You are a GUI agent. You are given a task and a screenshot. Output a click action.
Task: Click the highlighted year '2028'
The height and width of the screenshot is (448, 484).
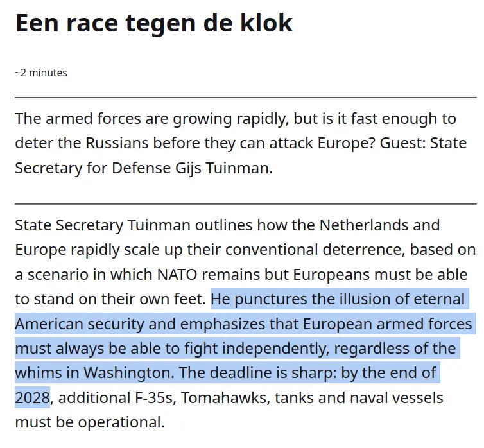(32, 397)
